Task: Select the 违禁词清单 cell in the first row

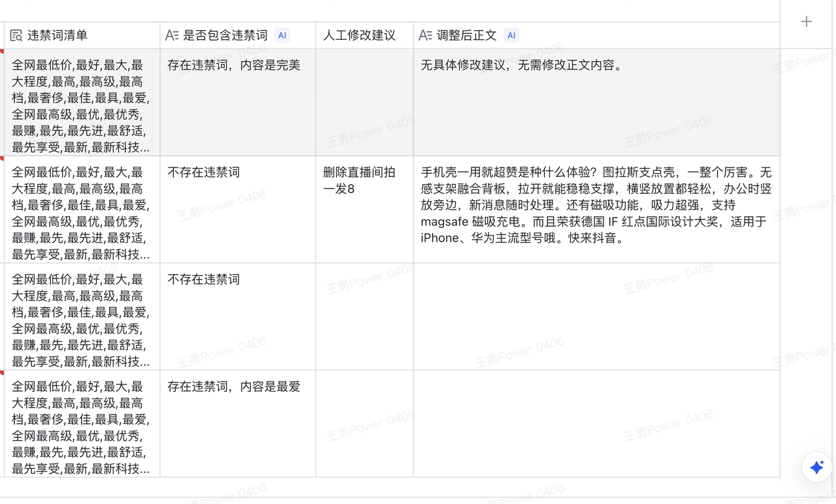Action: click(82, 102)
